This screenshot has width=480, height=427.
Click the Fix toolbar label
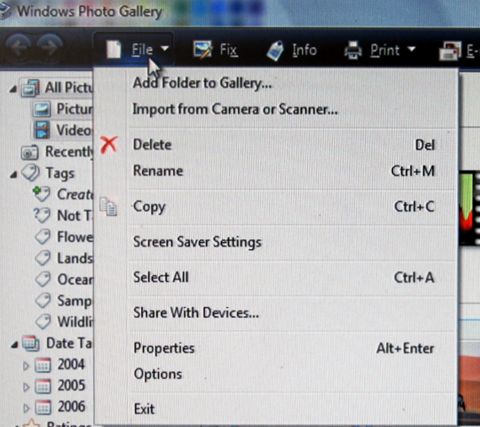coord(228,50)
